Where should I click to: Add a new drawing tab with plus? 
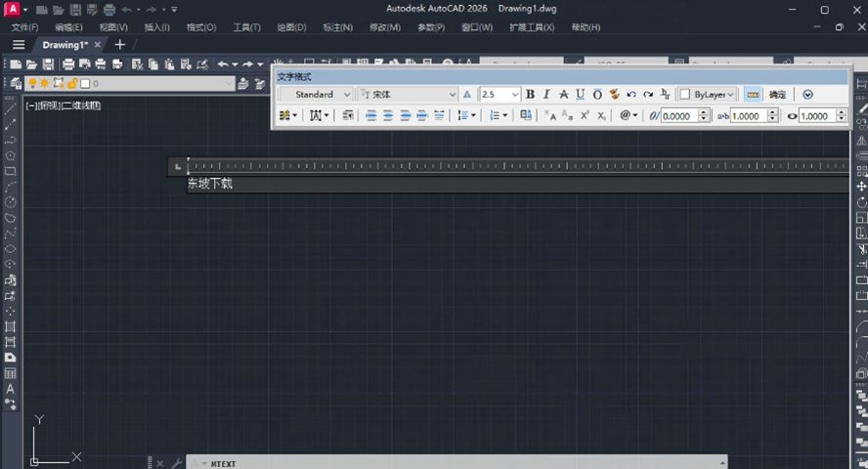pos(119,45)
